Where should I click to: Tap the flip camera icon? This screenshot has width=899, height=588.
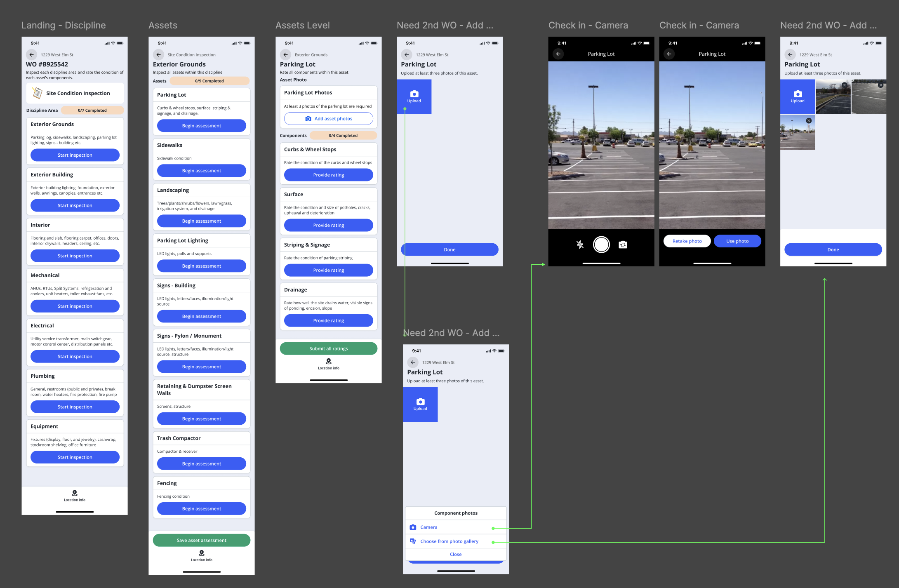click(x=623, y=245)
